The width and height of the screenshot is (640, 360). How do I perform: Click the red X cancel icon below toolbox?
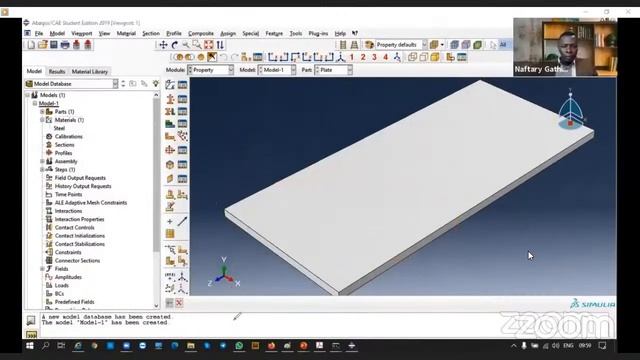(179, 303)
